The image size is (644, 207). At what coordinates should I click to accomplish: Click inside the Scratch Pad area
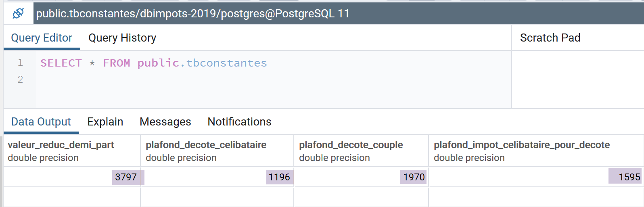[x=577, y=79]
